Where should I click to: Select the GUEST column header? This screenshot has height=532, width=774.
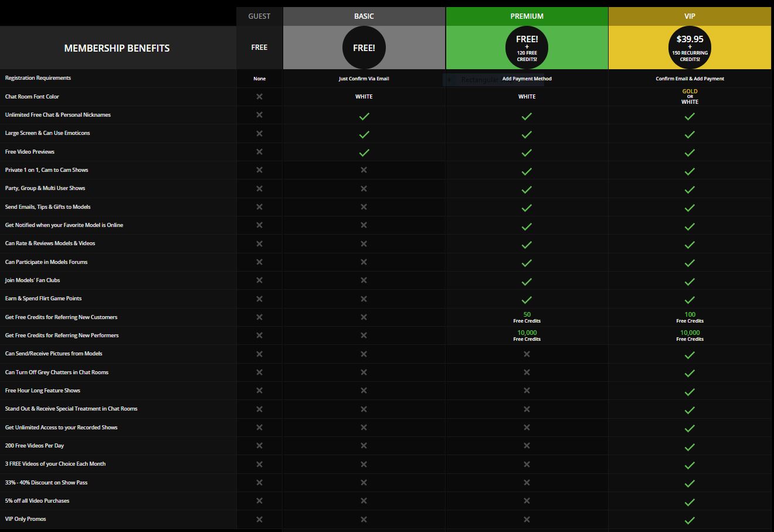pyautogui.click(x=259, y=16)
